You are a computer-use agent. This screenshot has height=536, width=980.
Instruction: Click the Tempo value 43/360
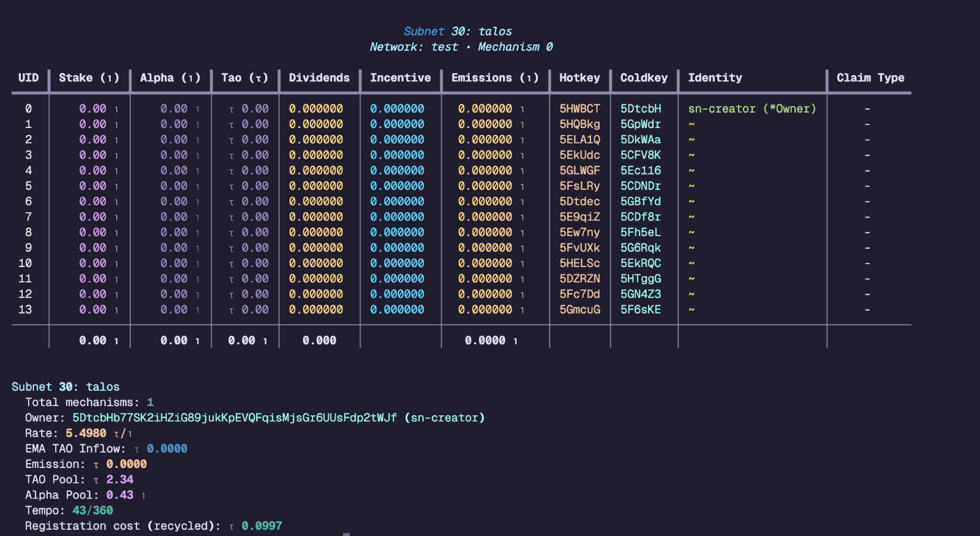(92, 510)
